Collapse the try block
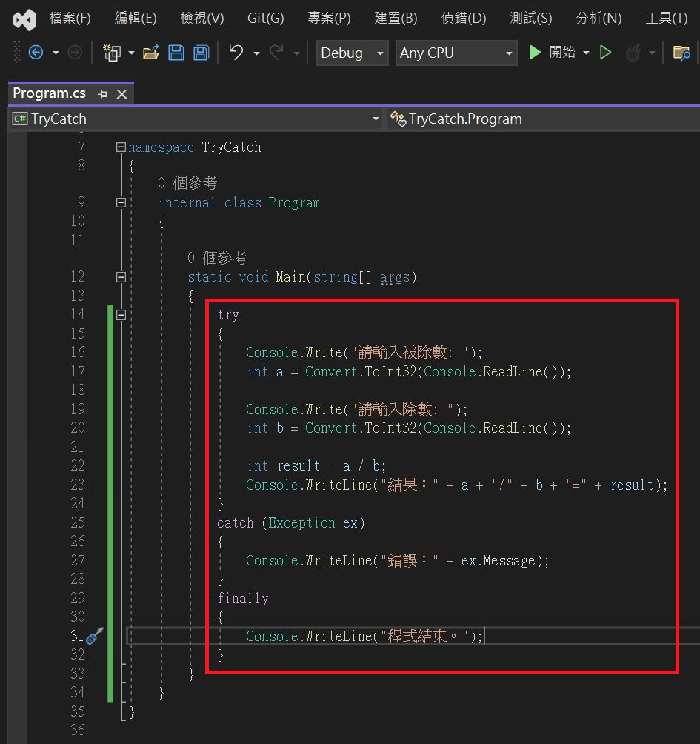700x744 pixels. click(x=121, y=315)
